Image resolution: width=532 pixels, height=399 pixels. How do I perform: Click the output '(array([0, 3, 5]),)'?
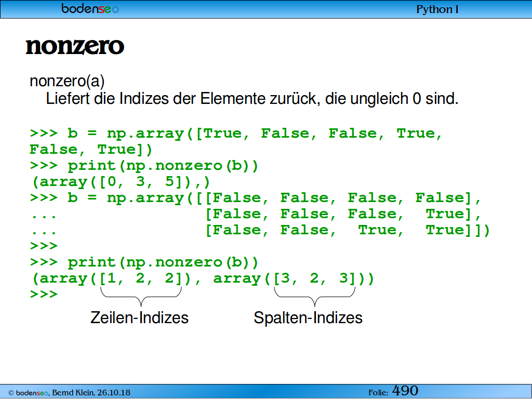[x=121, y=182]
